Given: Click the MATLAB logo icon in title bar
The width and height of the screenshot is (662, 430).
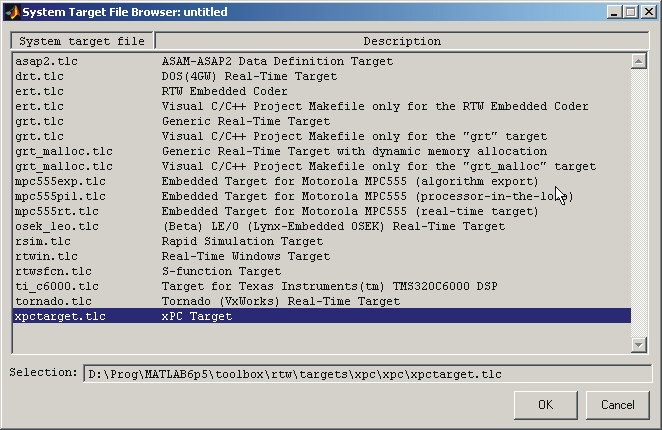Looking at the screenshot, I should [x=12, y=12].
